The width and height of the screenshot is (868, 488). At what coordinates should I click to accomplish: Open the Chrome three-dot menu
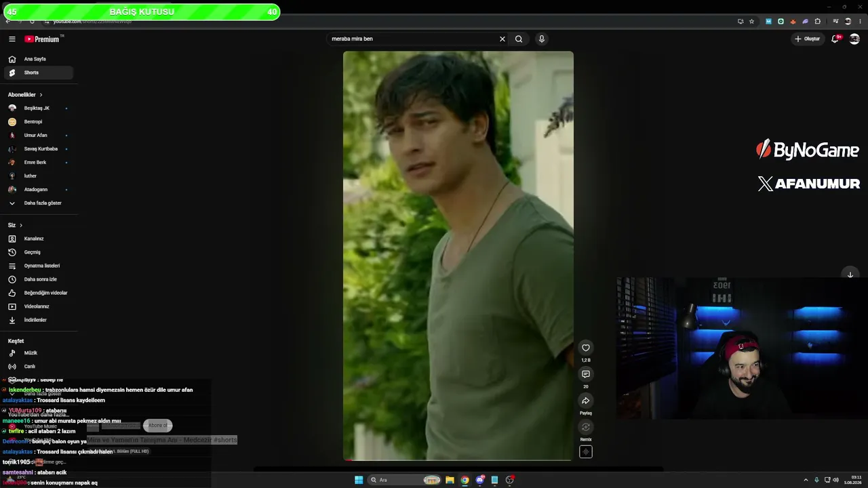point(860,22)
